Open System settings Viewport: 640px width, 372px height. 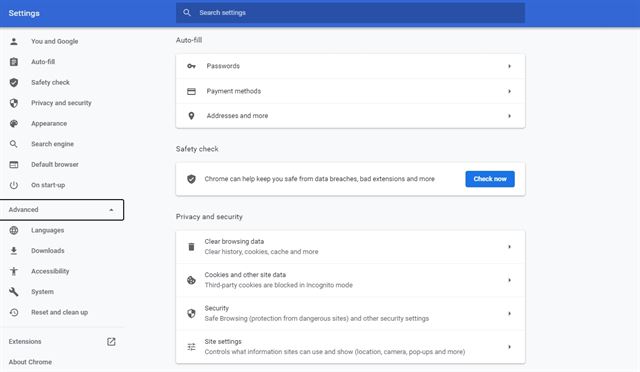click(x=42, y=292)
